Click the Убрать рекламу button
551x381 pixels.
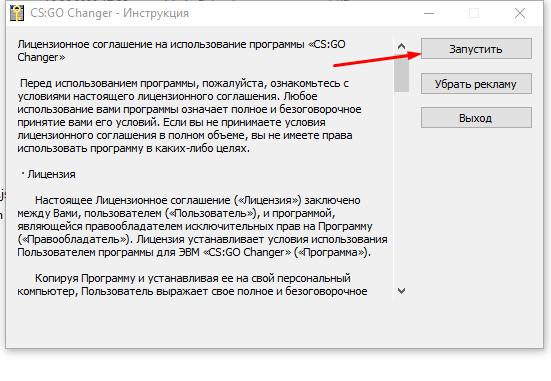coord(476,84)
